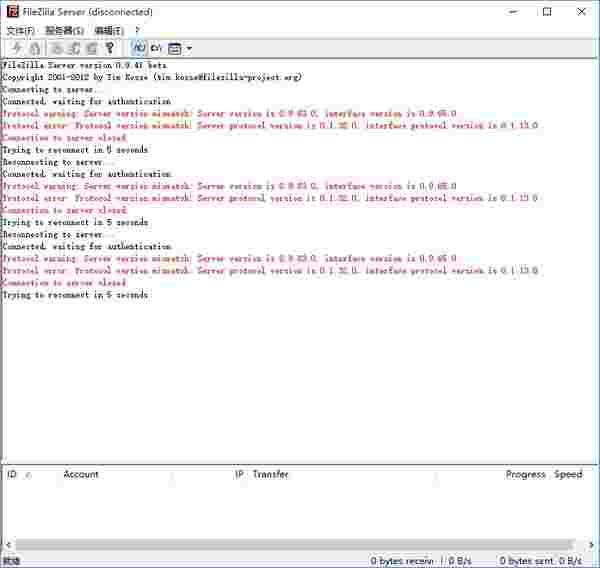The height and width of the screenshot is (568, 600).
Task: Open server settings from the toolbar
Action: (x=57, y=48)
